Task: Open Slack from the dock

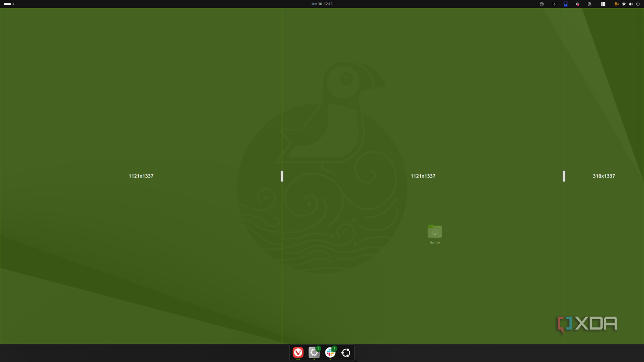Action: tap(330, 353)
